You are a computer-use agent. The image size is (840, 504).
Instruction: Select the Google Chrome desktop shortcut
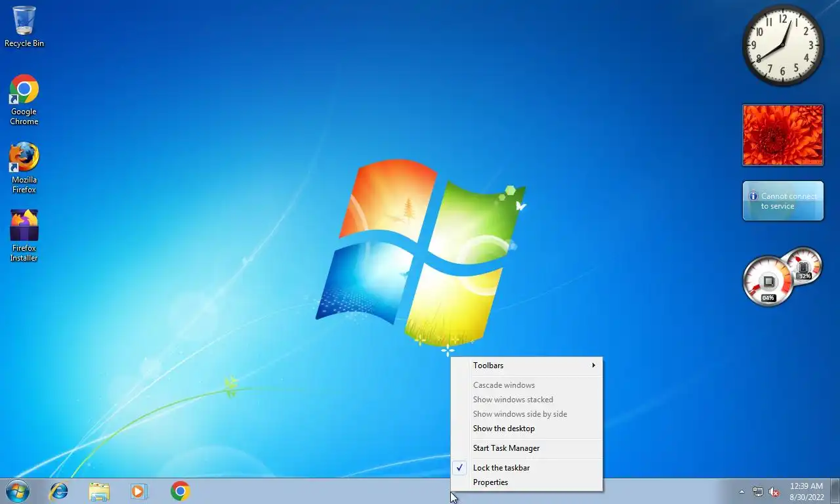pos(24,100)
